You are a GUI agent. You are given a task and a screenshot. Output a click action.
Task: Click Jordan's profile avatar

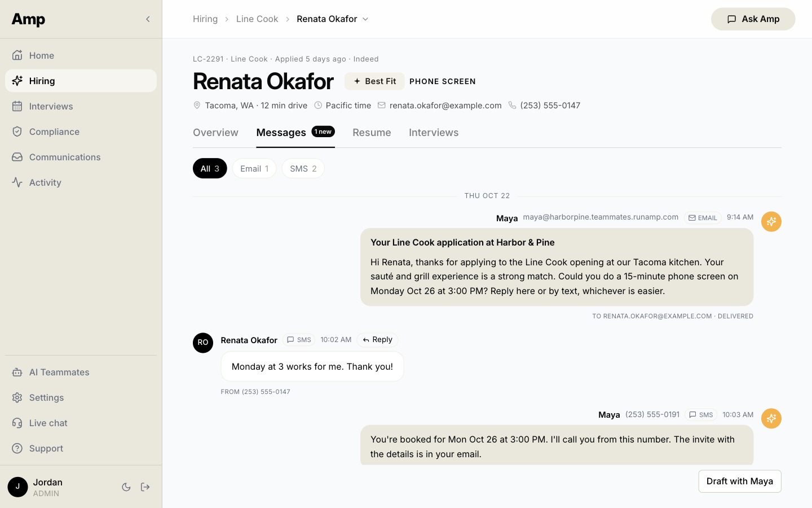pyautogui.click(x=17, y=487)
